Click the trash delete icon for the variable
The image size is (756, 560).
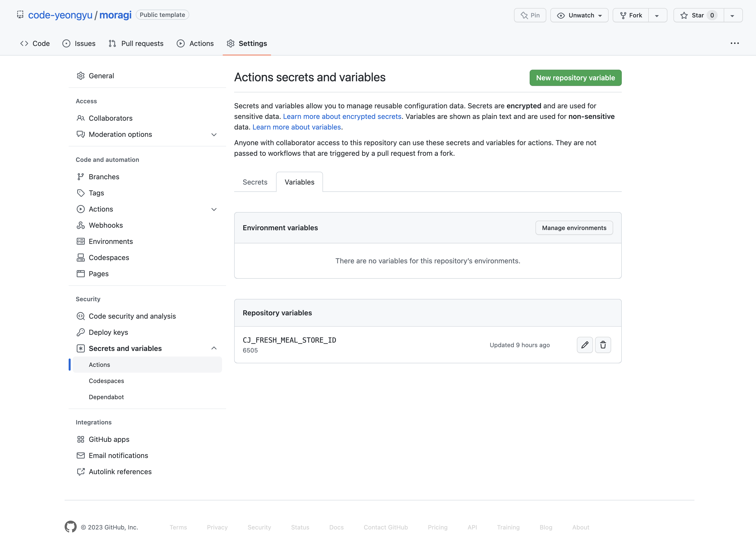click(603, 345)
